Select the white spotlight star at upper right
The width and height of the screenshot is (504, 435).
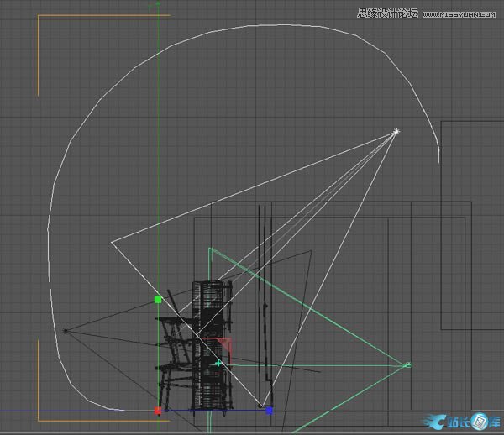pos(396,132)
